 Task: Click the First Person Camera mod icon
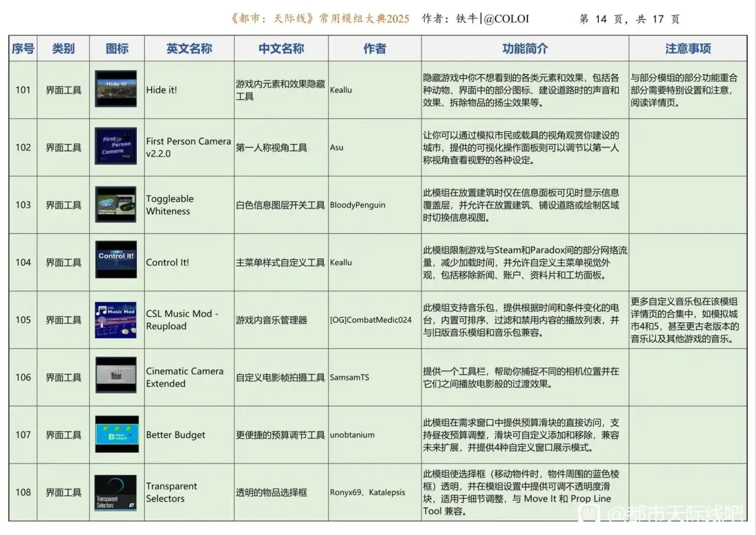click(116, 147)
